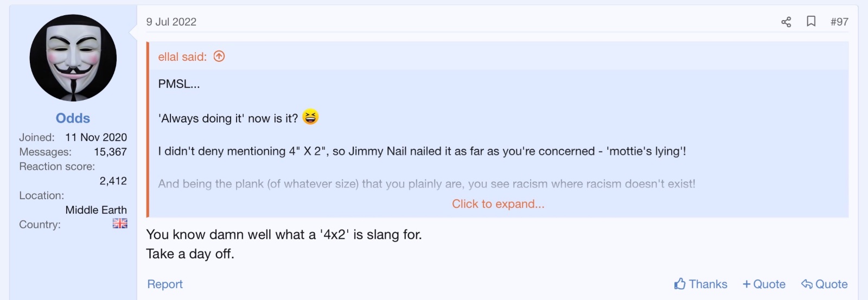Click the share post icon
Image resolution: width=868 pixels, height=300 pixels.
tap(786, 22)
